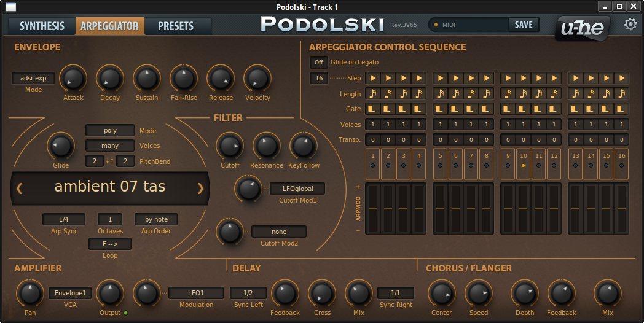Open Cutoff Mod2 'none' dropdown
The height and width of the screenshot is (323, 644).
pyautogui.click(x=279, y=232)
